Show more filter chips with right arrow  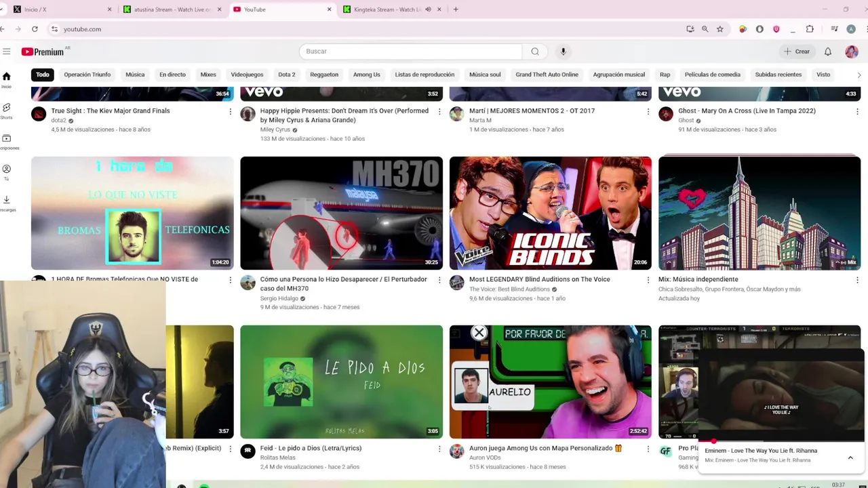(x=859, y=75)
